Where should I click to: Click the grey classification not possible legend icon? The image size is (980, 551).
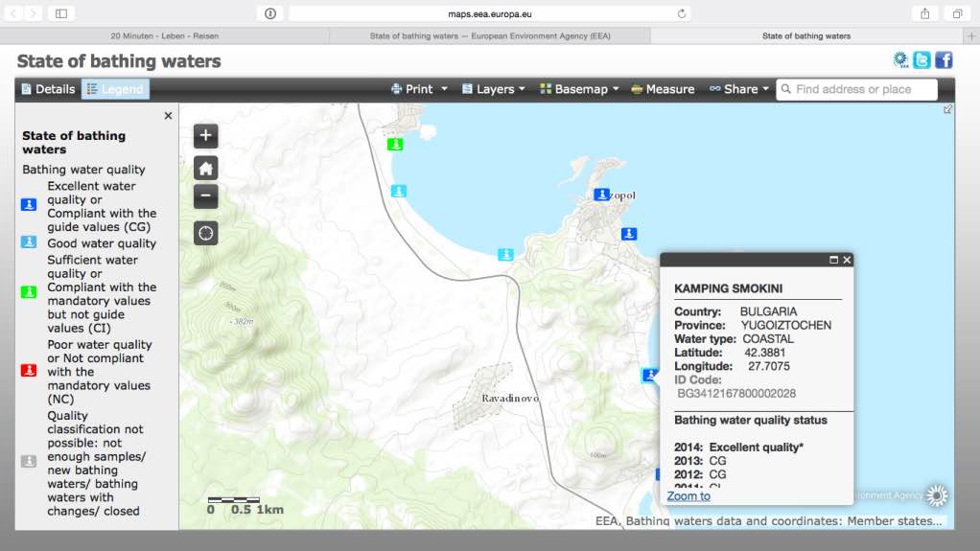(29, 461)
